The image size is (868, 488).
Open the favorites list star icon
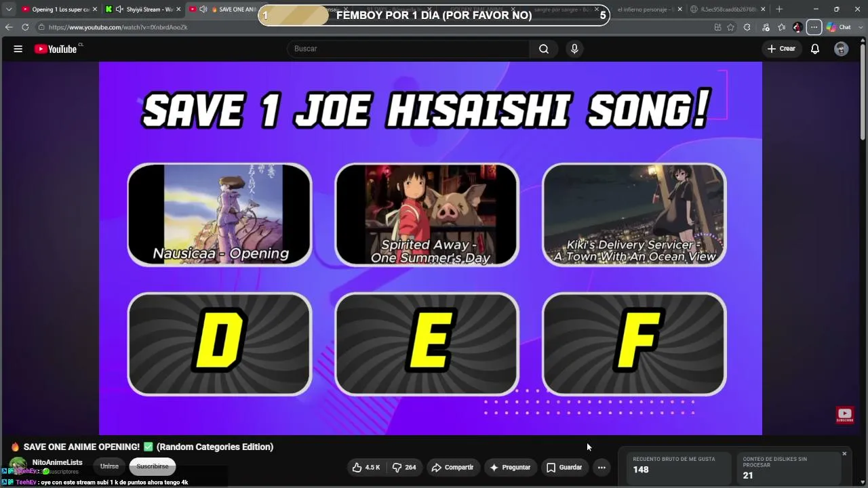point(782,27)
